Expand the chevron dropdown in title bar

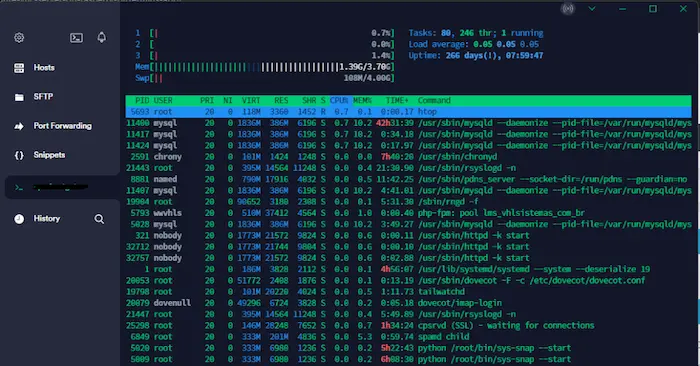(x=592, y=9)
